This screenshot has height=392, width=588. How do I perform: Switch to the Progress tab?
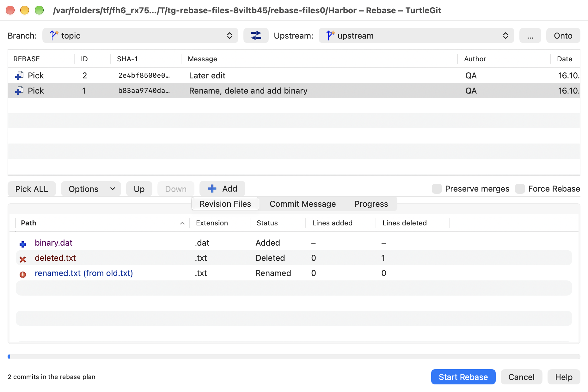[x=371, y=204]
